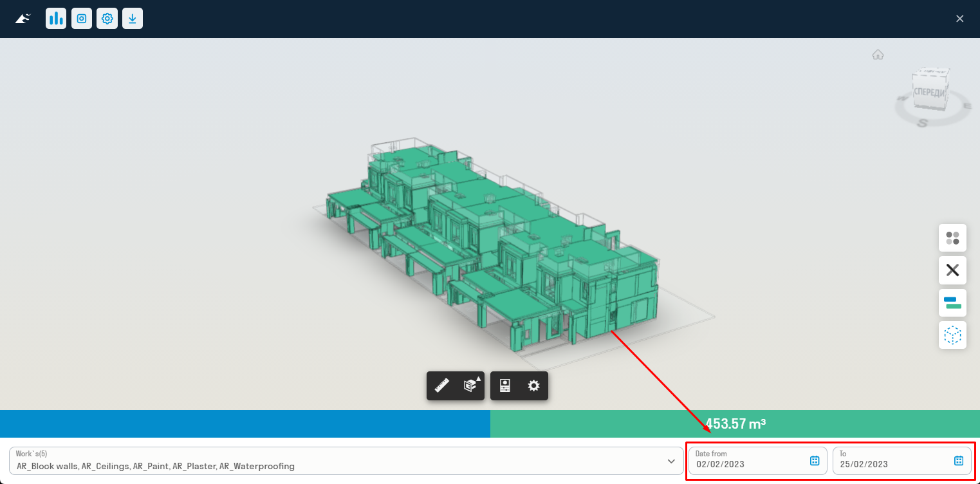The height and width of the screenshot is (484, 980).
Task: Click the Date from field 02/02/2023
Action: point(757,461)
